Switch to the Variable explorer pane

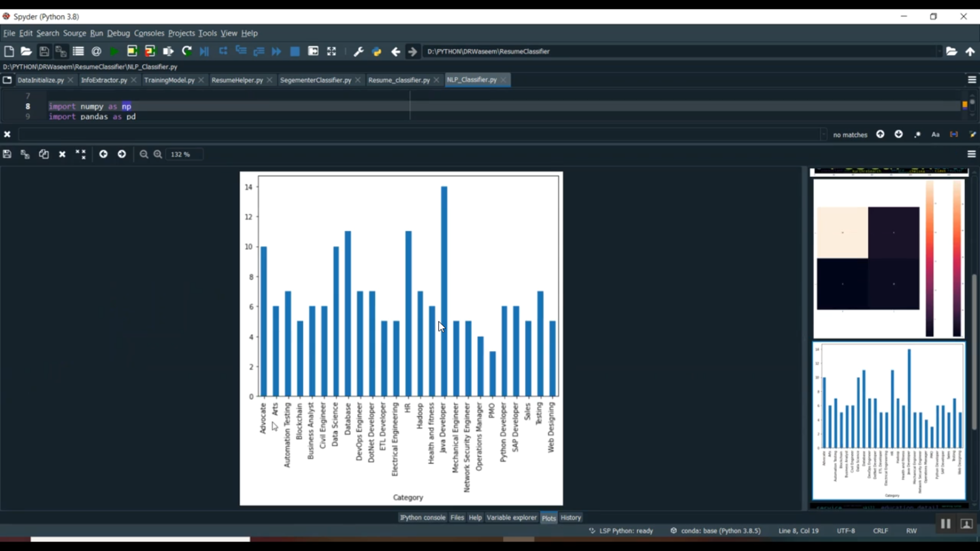(511, 518)
